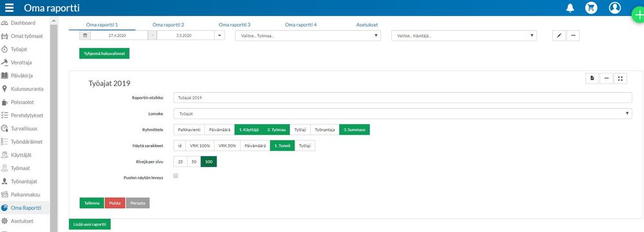Open Perehdytykset section
644x232 pixels.
tap(27, 115)
